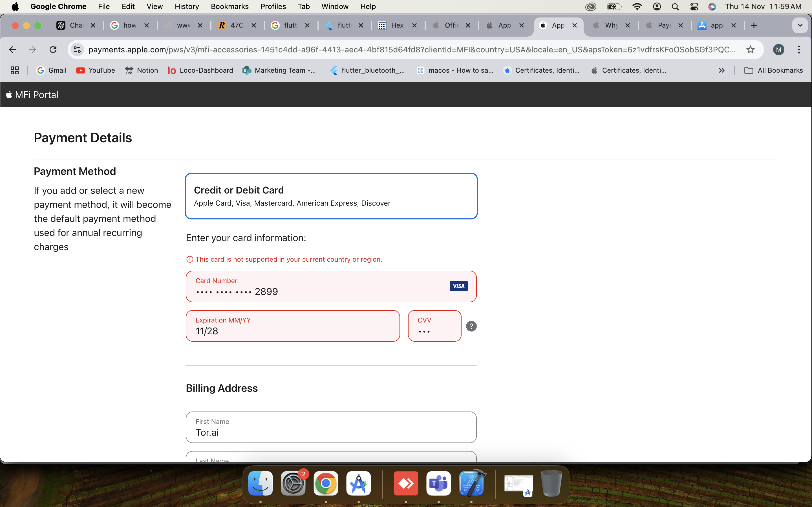812x507 pixels.
Task: Expand the tab search dropdown arrow
Action: pyautogui.click(x=800, y=25)
